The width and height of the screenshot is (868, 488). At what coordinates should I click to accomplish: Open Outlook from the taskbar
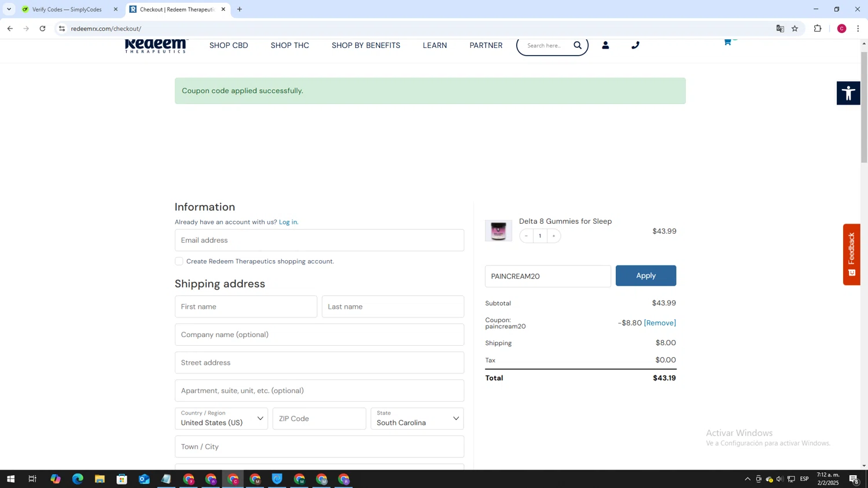(144, 479)
